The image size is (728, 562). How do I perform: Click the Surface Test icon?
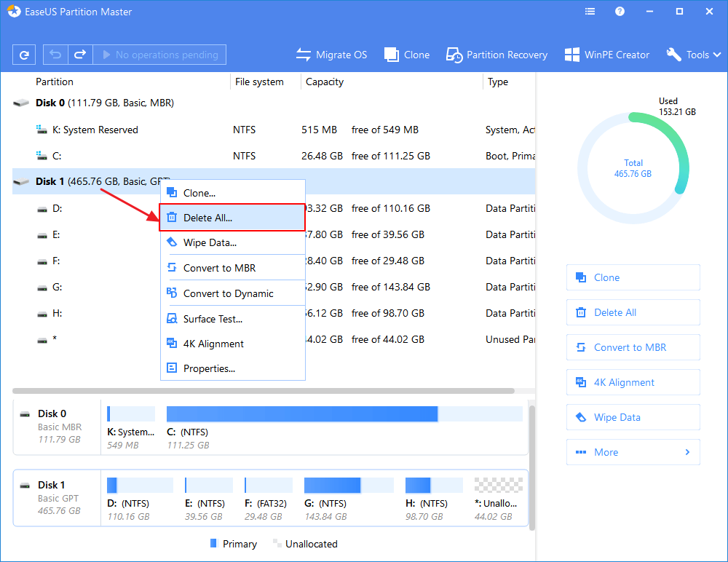[172, 319]
